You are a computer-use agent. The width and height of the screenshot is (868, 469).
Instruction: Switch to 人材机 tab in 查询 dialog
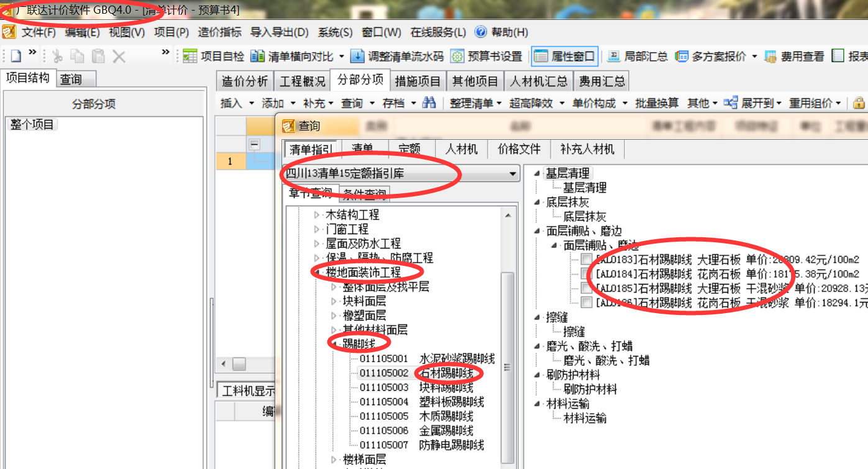click(x=462, y=149)
